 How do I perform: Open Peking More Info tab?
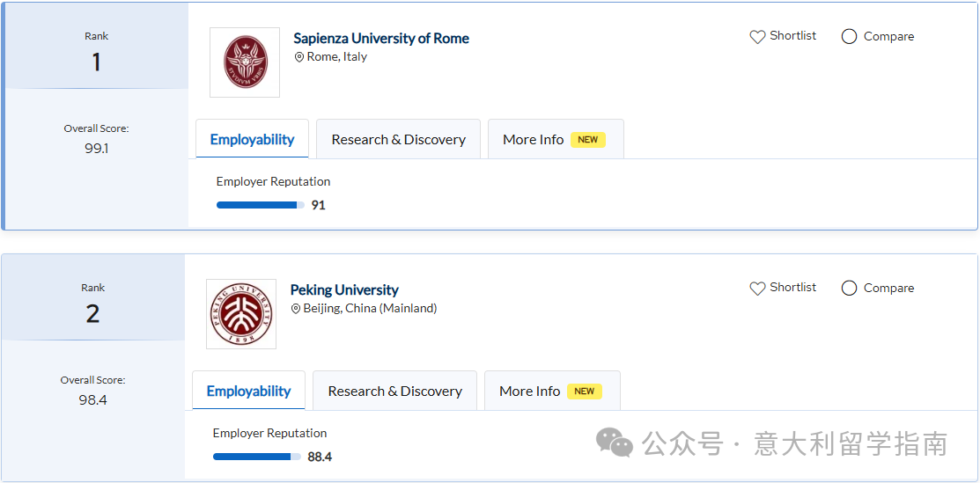coord(530,392)
